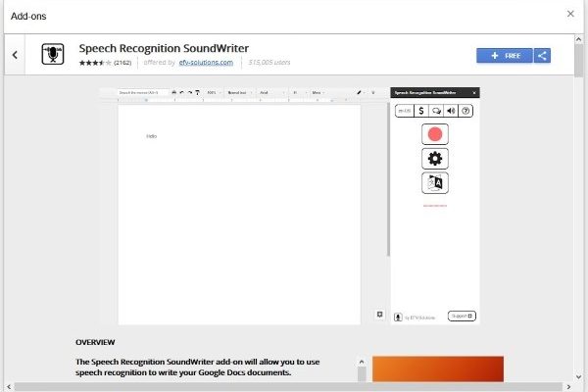The height and width of the screenshot is (392, 588).
Task: Click the SoundWriter microphone add-on logo
Action: click(53, 54)
